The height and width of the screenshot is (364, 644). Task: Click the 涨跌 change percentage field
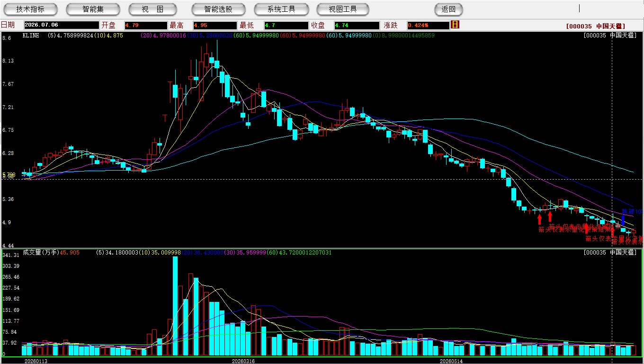click(428, 25)
